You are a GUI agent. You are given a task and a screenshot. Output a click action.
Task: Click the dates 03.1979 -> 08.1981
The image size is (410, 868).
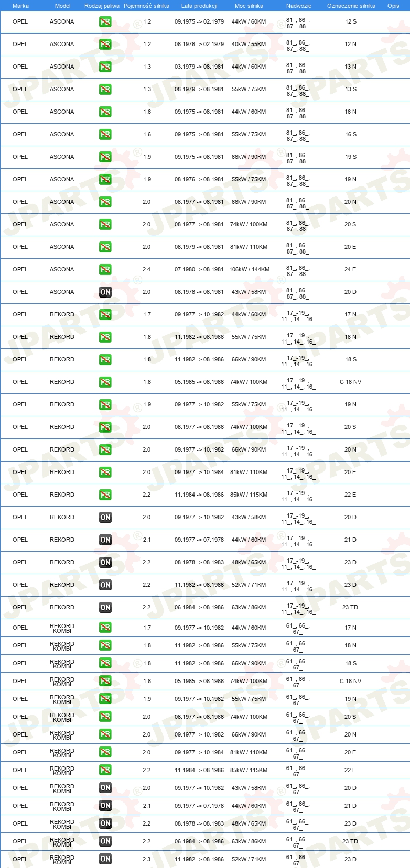click(199, 67)
